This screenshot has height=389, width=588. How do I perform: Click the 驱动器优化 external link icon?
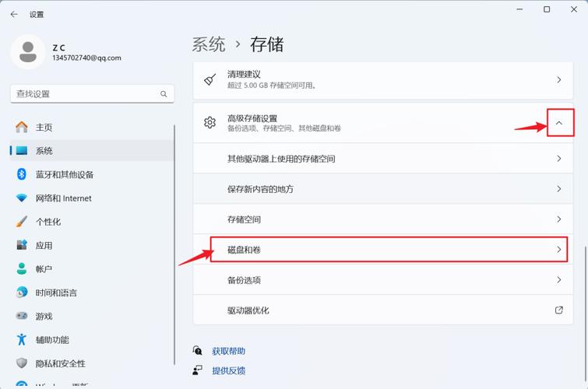(x=558, y=310)
